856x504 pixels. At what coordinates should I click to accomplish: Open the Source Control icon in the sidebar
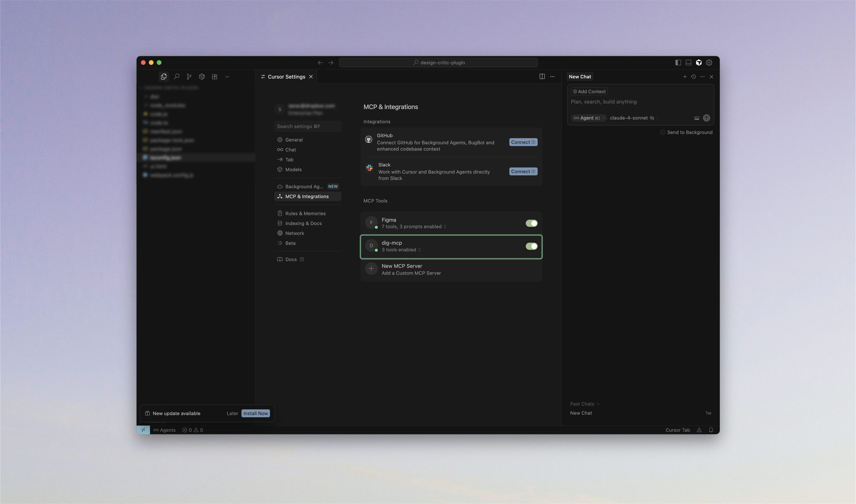click(189, 77)
